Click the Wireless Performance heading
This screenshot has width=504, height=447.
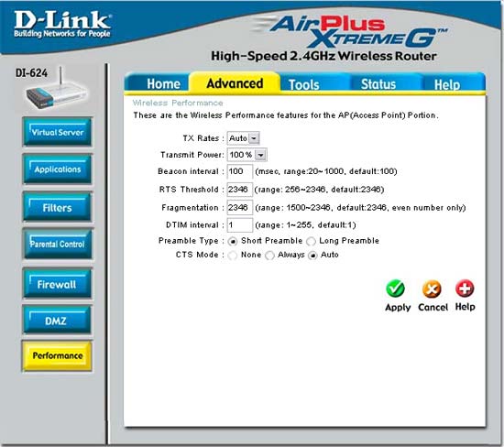point(178,103)
